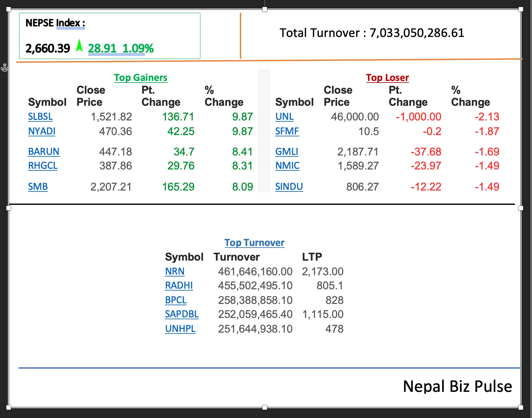This screenshot has height=418, width=532.
Task: Click the BARUN gainer link
Action: 44,152
